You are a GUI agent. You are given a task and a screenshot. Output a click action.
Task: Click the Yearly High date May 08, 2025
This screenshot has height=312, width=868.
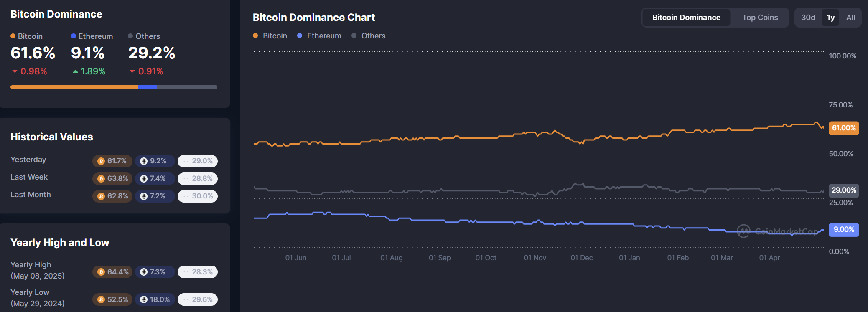pyautogui.click(x=38, y=276)
